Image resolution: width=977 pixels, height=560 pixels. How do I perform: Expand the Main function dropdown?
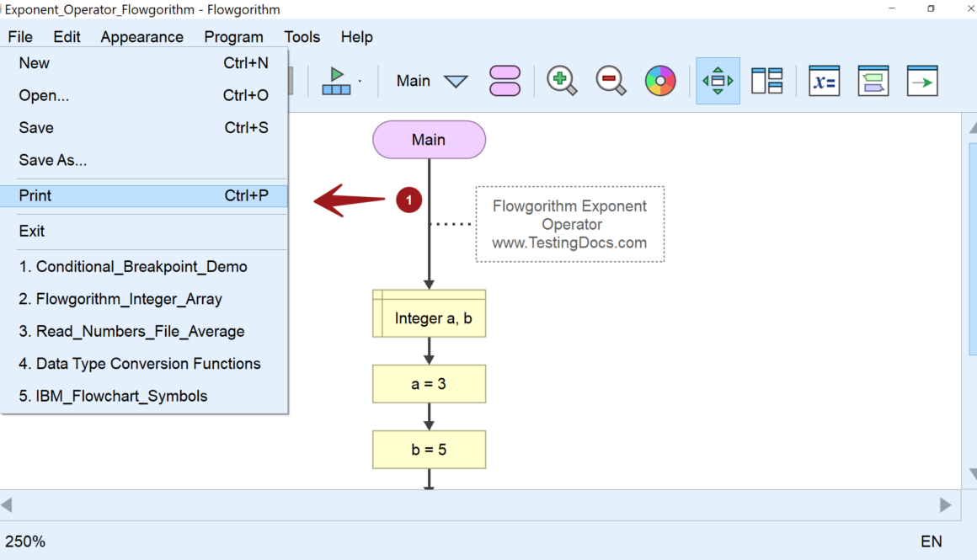click(456, 82)
